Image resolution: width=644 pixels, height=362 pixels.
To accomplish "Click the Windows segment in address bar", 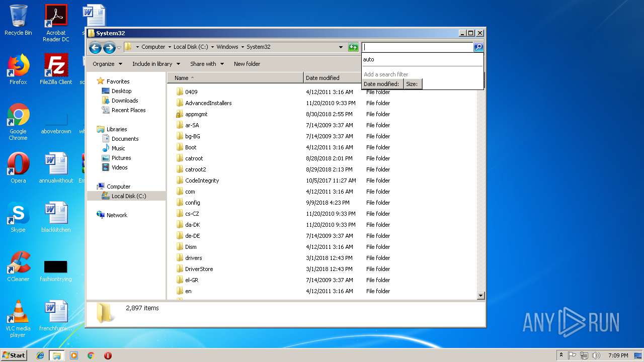I will 227,47.
